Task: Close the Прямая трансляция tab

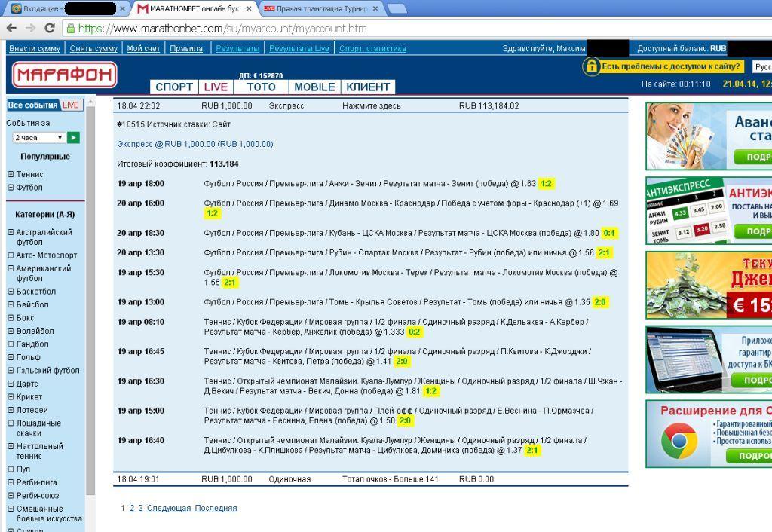Action: (375, 8)
